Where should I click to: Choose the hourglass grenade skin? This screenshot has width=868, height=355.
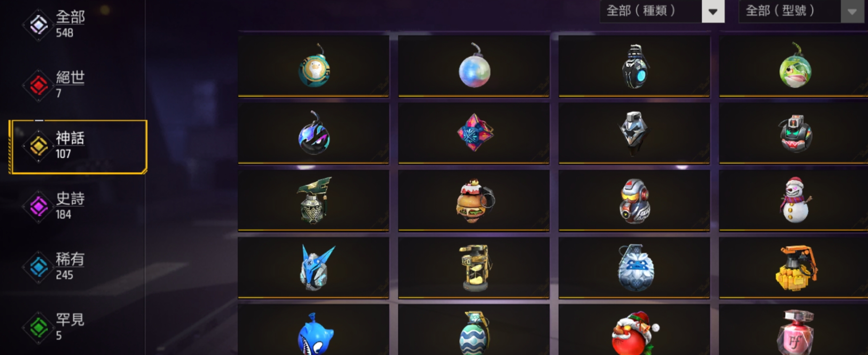coord(474,268)
